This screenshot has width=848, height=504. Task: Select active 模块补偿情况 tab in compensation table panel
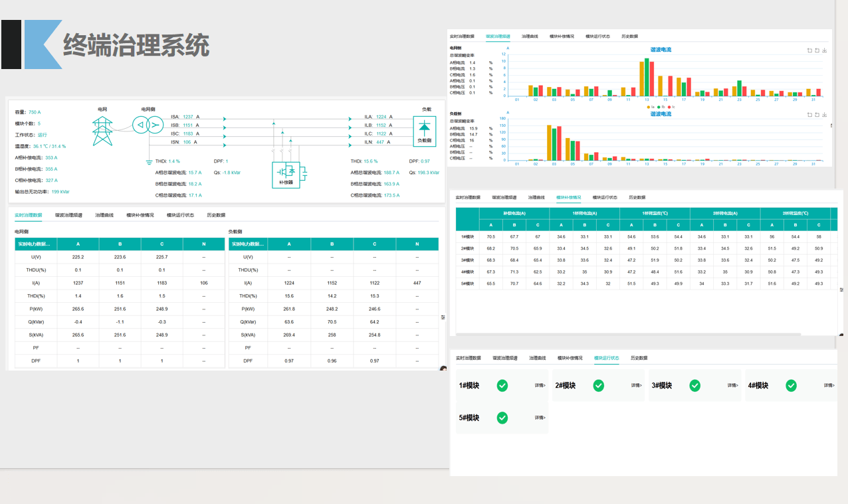(x=569, y=197)
